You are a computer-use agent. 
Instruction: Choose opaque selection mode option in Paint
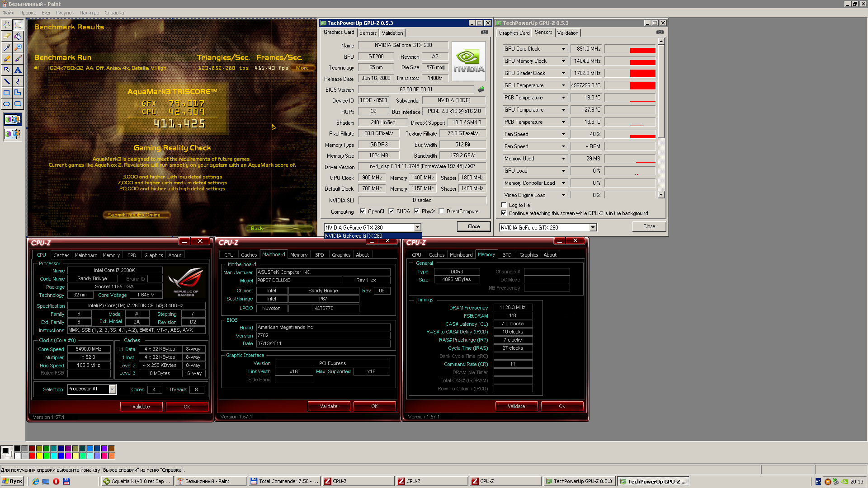pyautogui.click(x=13, y=119)
